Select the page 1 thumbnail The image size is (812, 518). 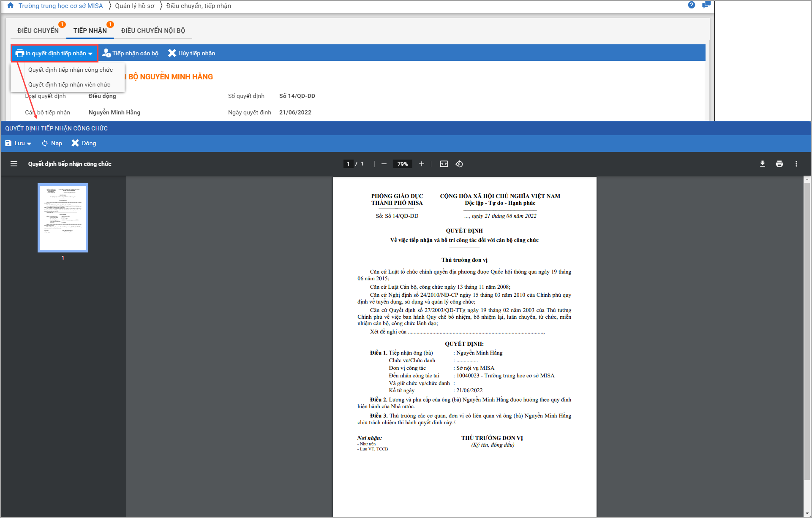63,218
